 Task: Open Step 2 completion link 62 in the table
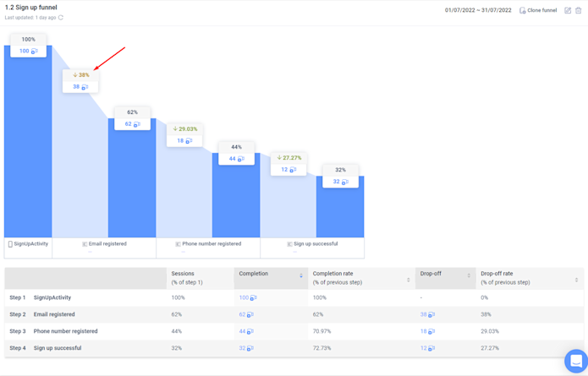tap(246, 314)
